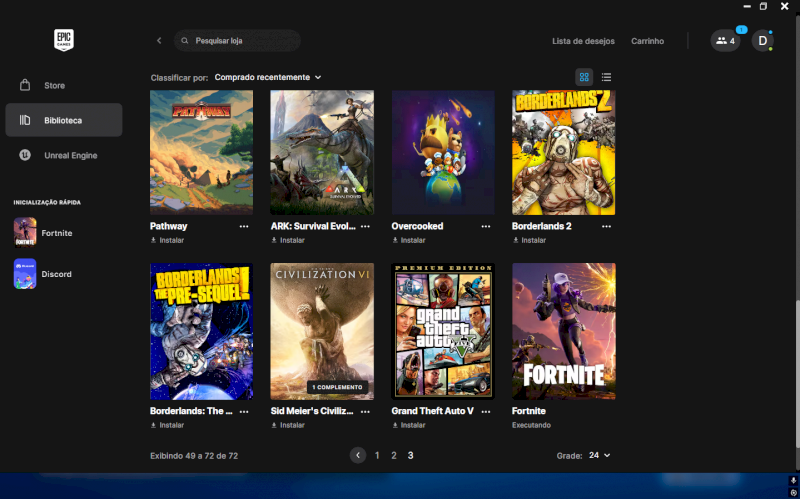
Task: Switch to list view layout
Action: [x=606, y=77]
